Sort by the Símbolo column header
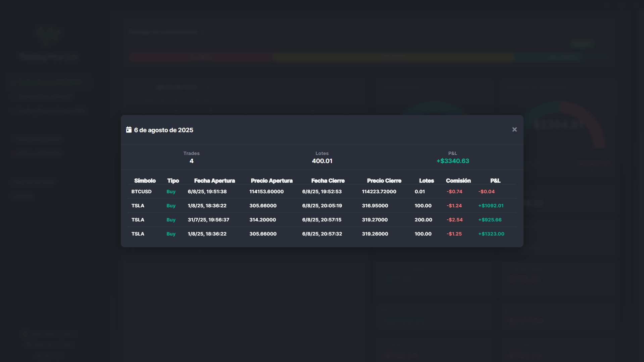Viewport: 644px width, 362px height. pyautogui.click(x=145, y=181)
